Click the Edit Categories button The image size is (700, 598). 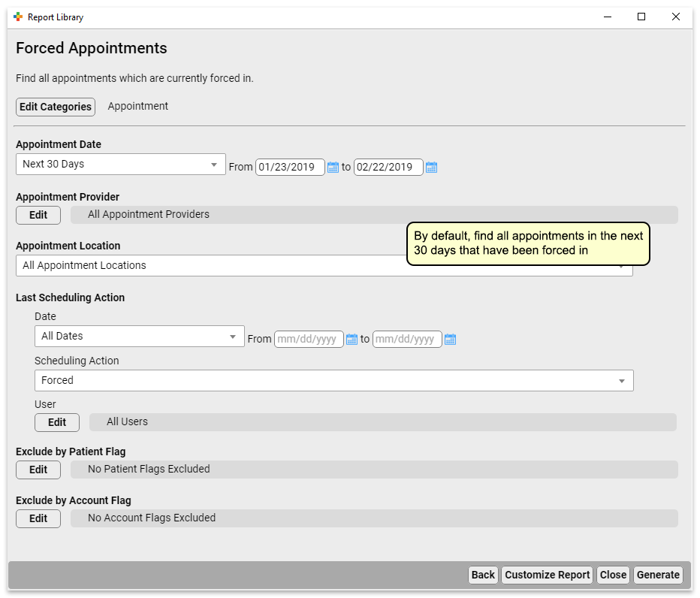56,107
